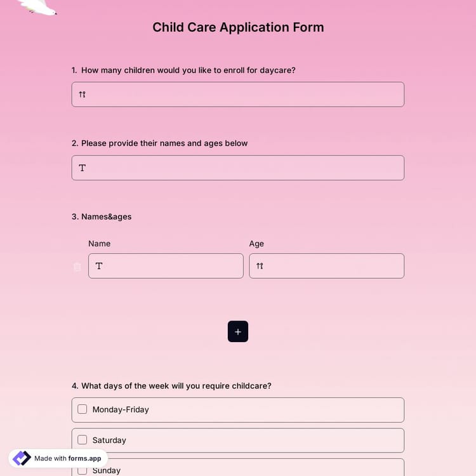Image resolution: width=476 pixels, height=476 pixels.
Task: Click the text icon in question 2 field
Action: tap(82, 168)
